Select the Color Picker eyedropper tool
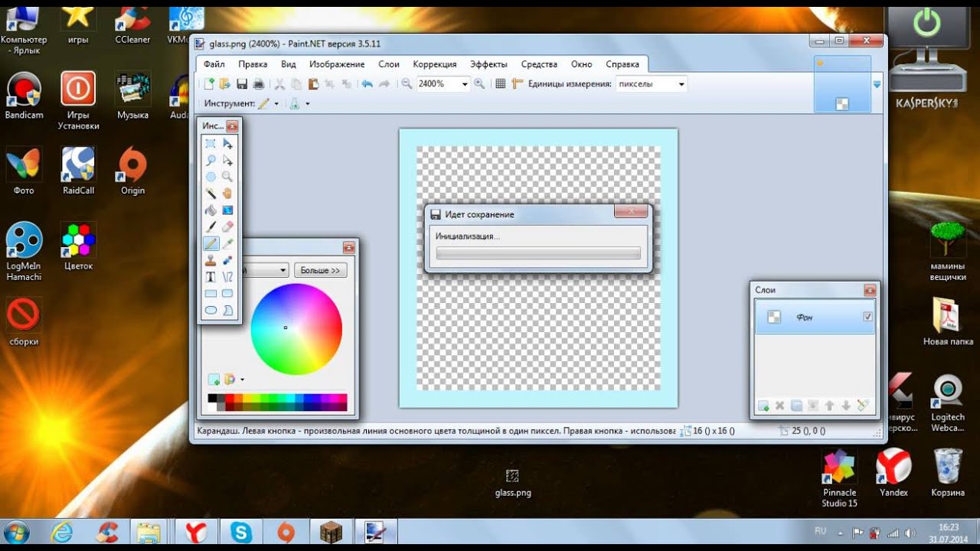 coord(227,244)
